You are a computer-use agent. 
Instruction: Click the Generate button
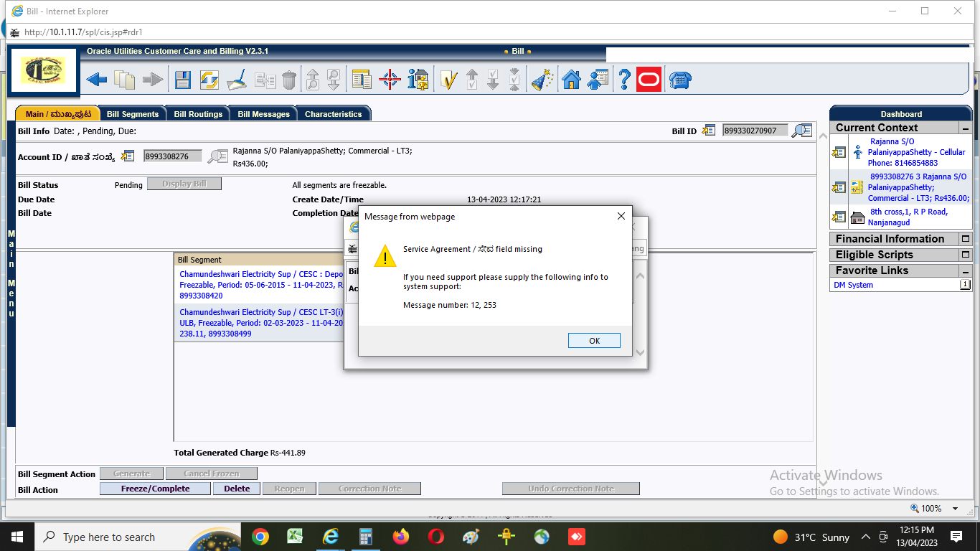(132, 474)
